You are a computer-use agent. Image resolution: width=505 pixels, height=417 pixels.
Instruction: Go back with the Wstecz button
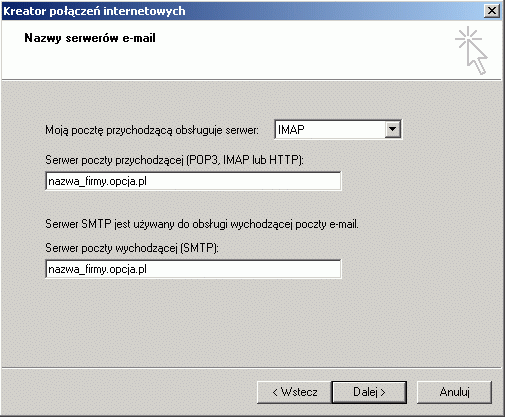click(294, 392)
